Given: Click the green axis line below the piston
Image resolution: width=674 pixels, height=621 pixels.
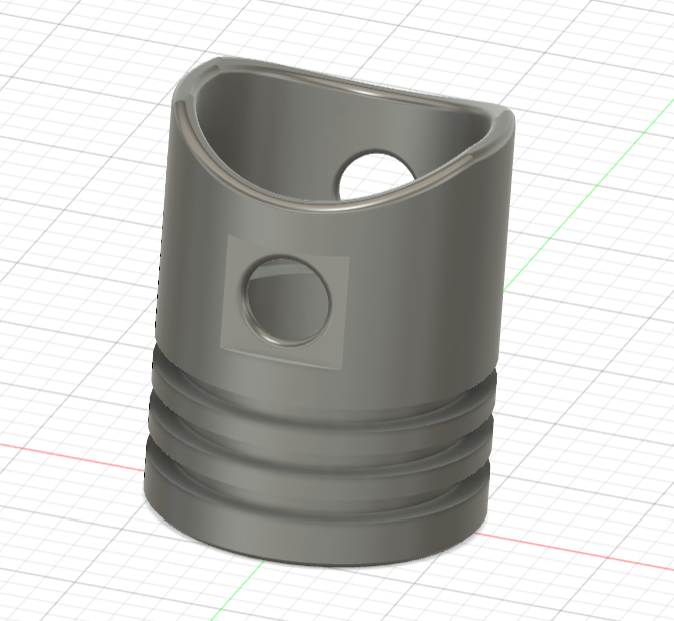Looking at the screenshot, I should (236, 590).
